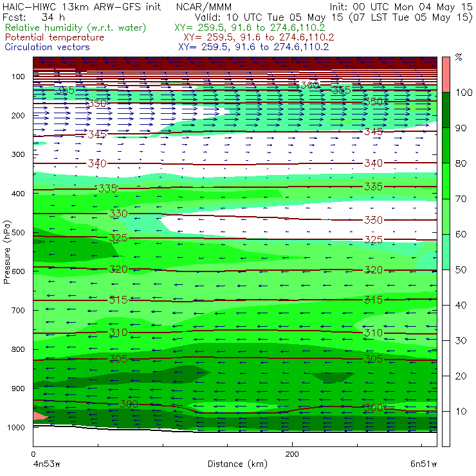Click the '500' pressure axis tick label
This screenshot has height=476, width=476.
(x=18, y=232)
